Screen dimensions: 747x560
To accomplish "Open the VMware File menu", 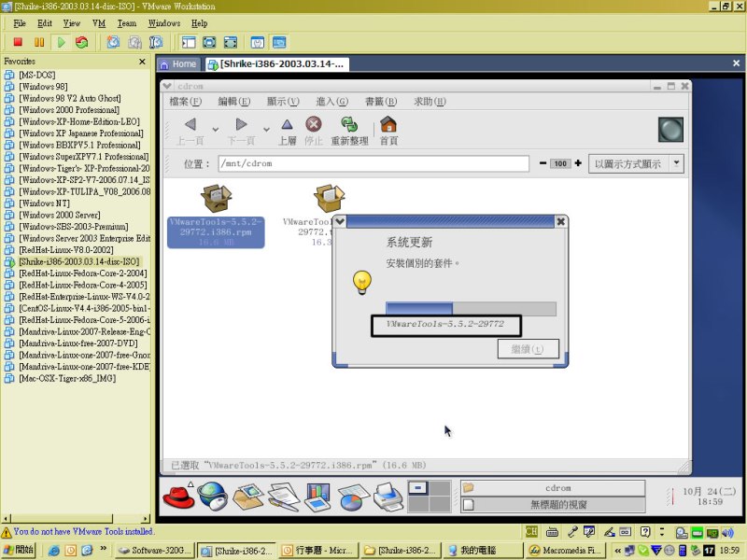I will click(x=20, y=23).
